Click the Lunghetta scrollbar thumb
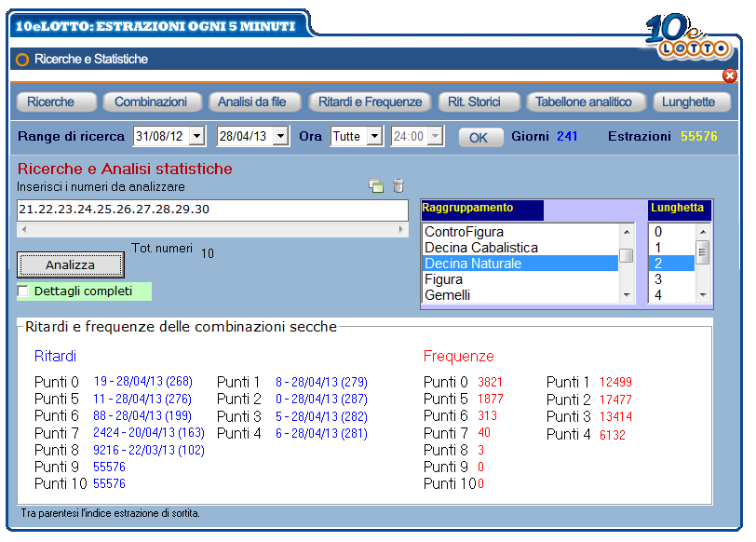 pos(703,252)
